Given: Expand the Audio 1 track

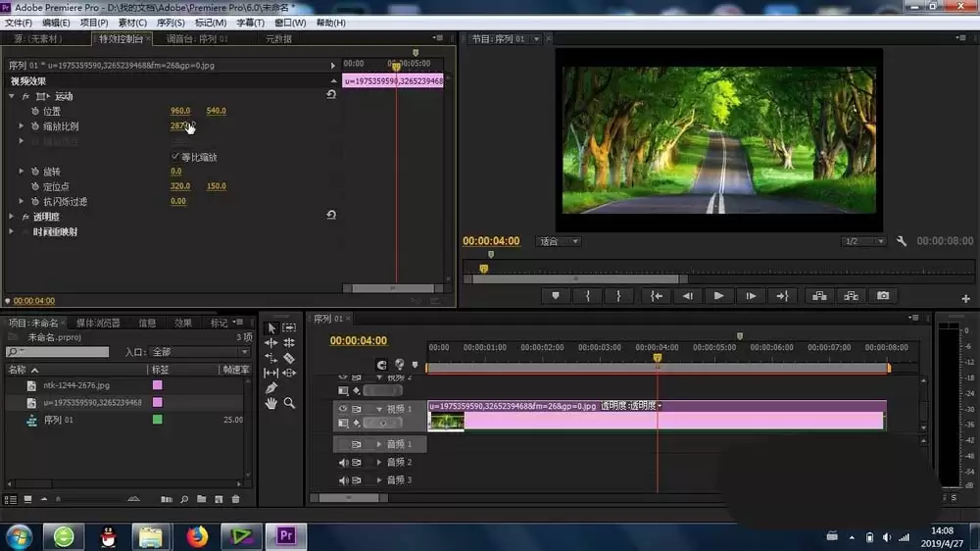Looking at the screenshot, I should [x=378, y=444].
